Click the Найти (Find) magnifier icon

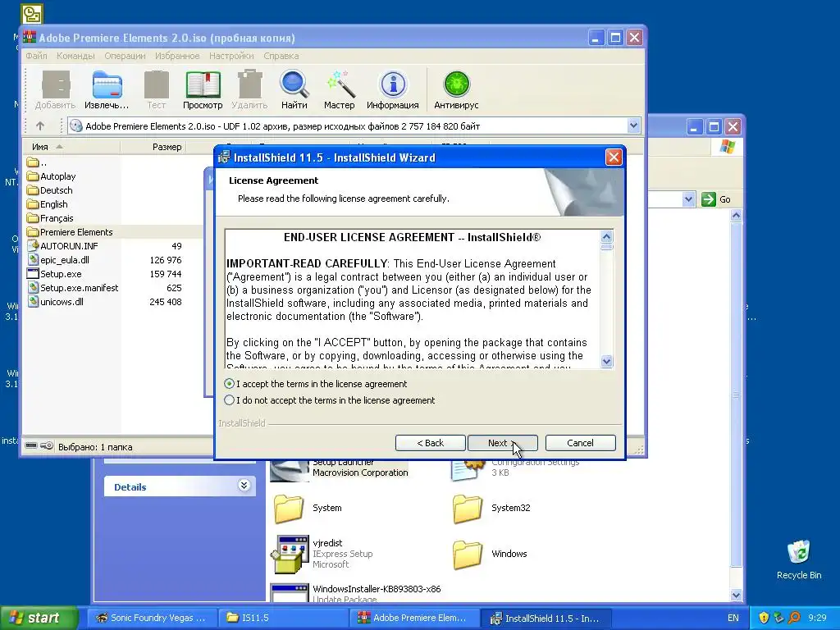[x=294, y=90]
